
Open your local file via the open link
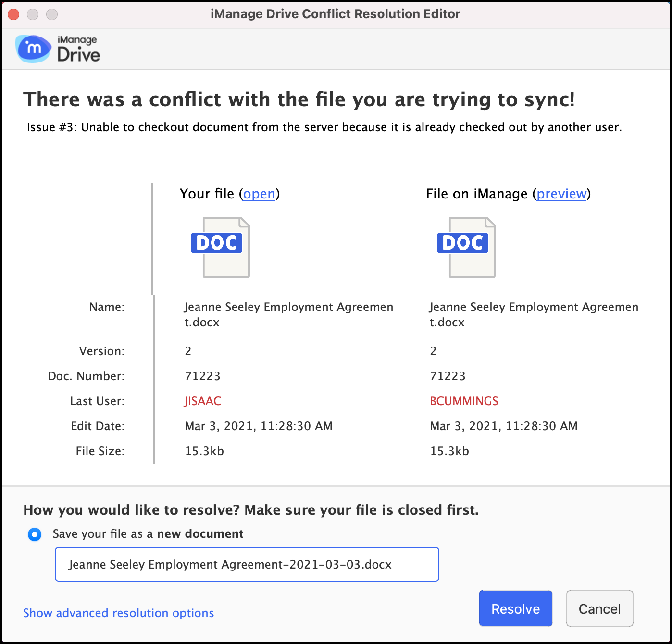pyautogui.click(x=259, y=194)
